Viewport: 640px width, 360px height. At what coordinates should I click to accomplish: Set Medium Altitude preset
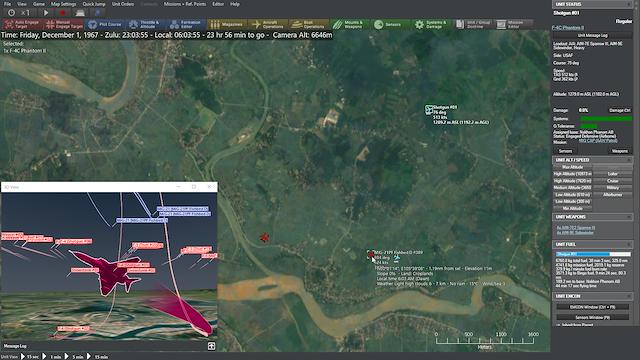coord(573,188)
